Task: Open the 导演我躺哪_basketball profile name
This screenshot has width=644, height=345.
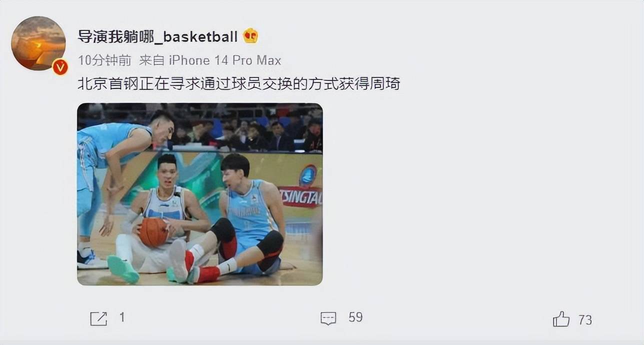Action: (157, 36)
